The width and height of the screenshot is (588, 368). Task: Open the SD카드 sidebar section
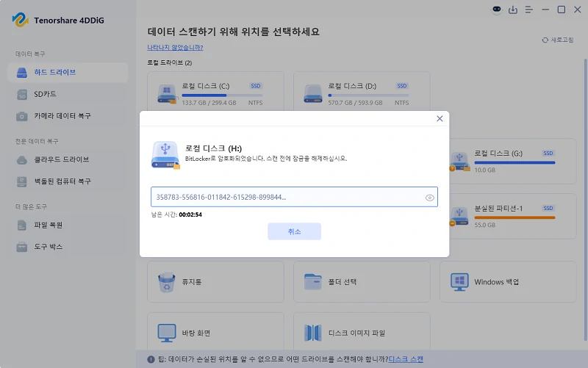coord(68,94)
